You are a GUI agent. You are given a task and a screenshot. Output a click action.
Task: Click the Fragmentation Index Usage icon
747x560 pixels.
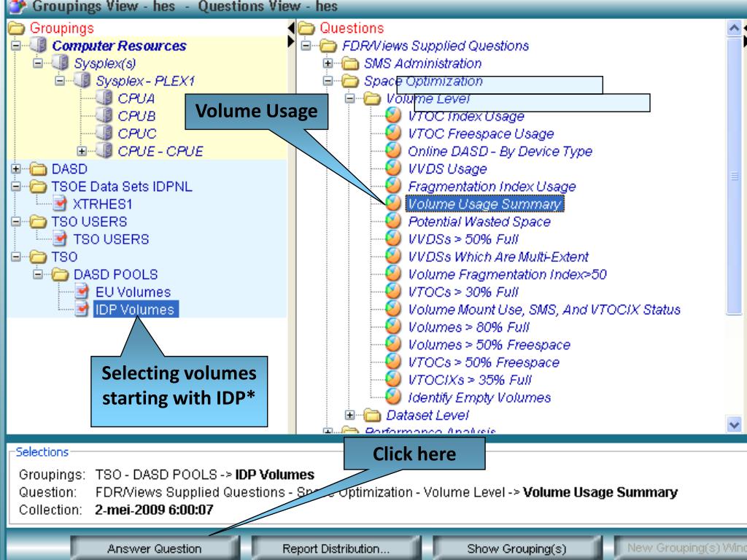pyautogui.click(x=393, y=186)
